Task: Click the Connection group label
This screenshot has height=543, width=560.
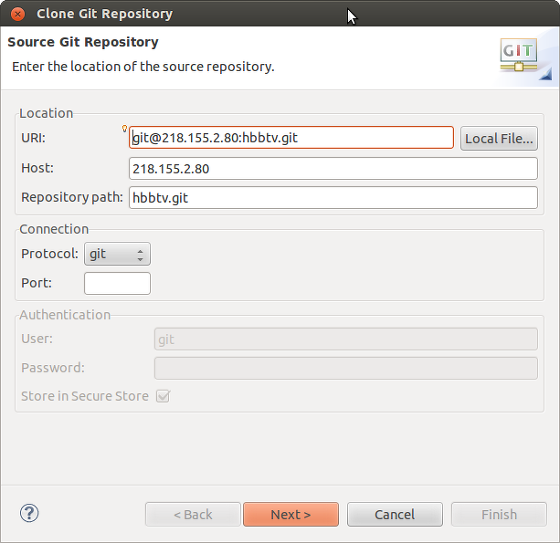Action: [x=54, y=229]
